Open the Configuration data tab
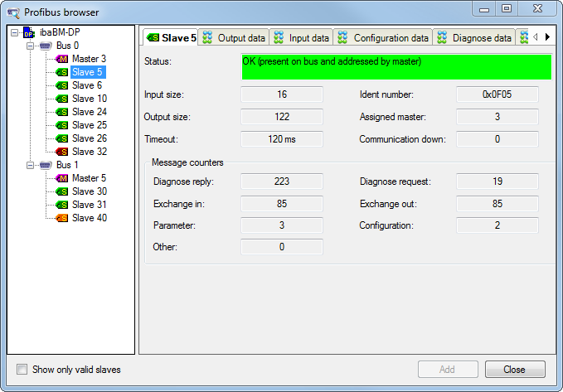This screenshot has height=392, width=563. click(x=382, y=38)
